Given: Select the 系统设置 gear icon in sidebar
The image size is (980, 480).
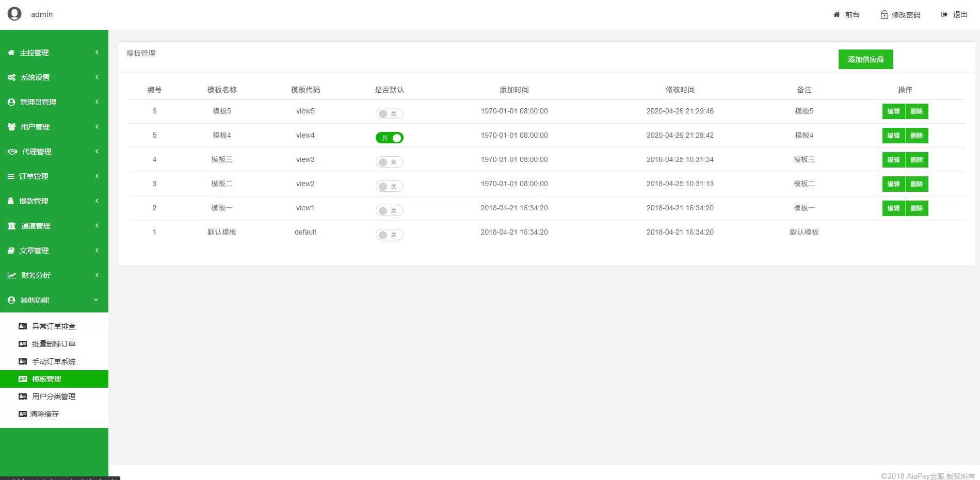Looking at the screenshot, I should [11, 77].
